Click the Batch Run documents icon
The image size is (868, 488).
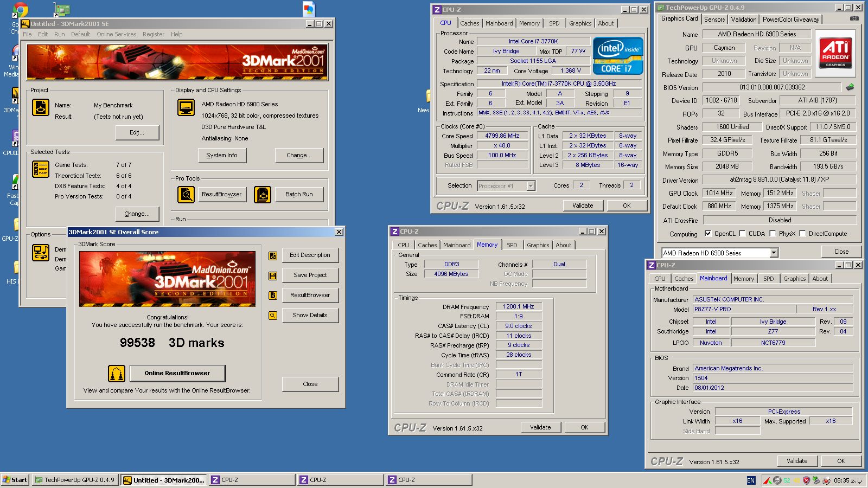(263, 194)
